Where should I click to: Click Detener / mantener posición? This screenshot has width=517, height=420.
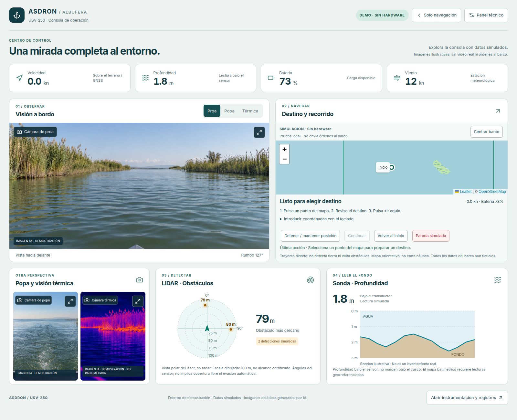pos(310,236)
